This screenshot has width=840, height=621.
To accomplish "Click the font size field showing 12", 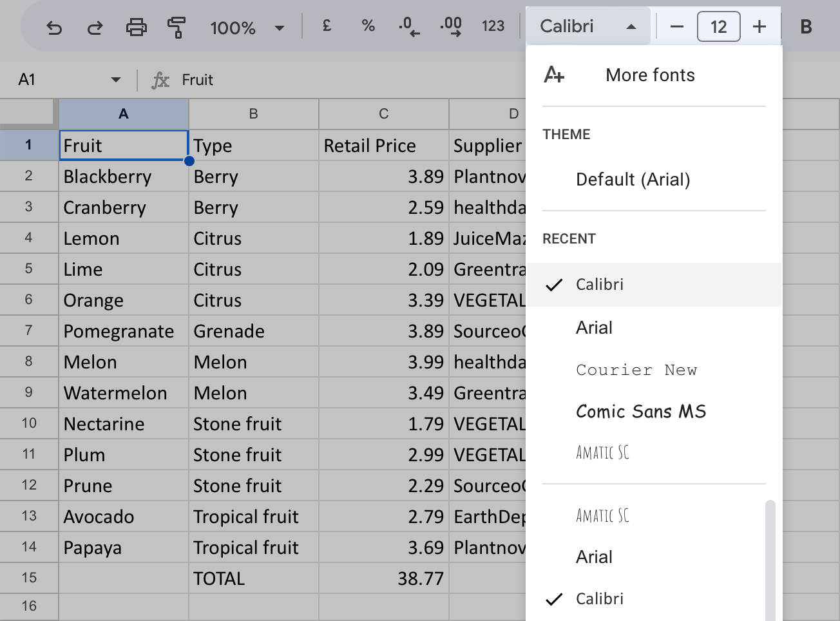I will 718,26.
